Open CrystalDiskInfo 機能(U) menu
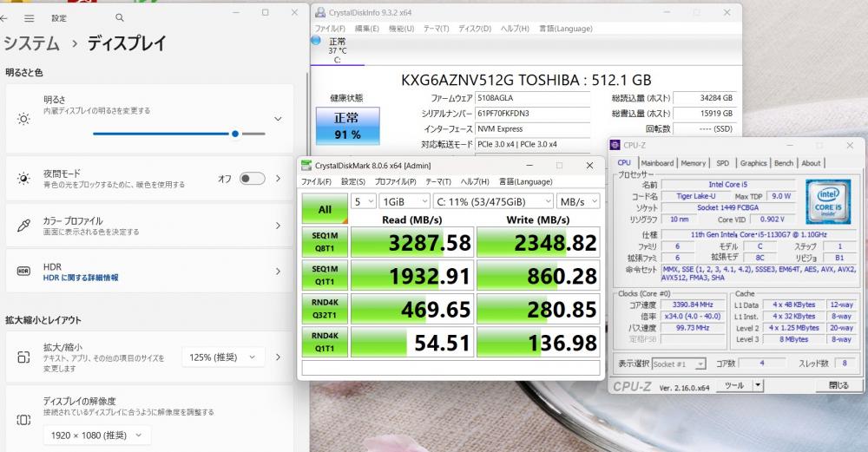 click(401, 29)
